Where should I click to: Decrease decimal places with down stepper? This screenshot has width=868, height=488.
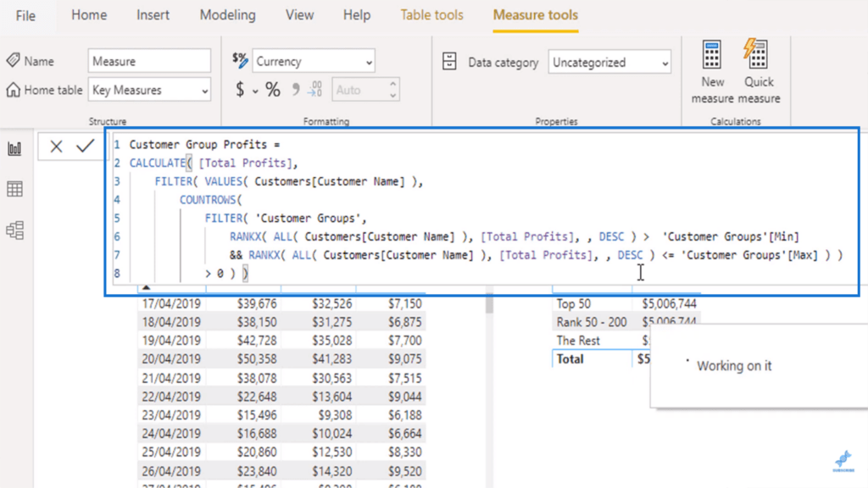392,95
